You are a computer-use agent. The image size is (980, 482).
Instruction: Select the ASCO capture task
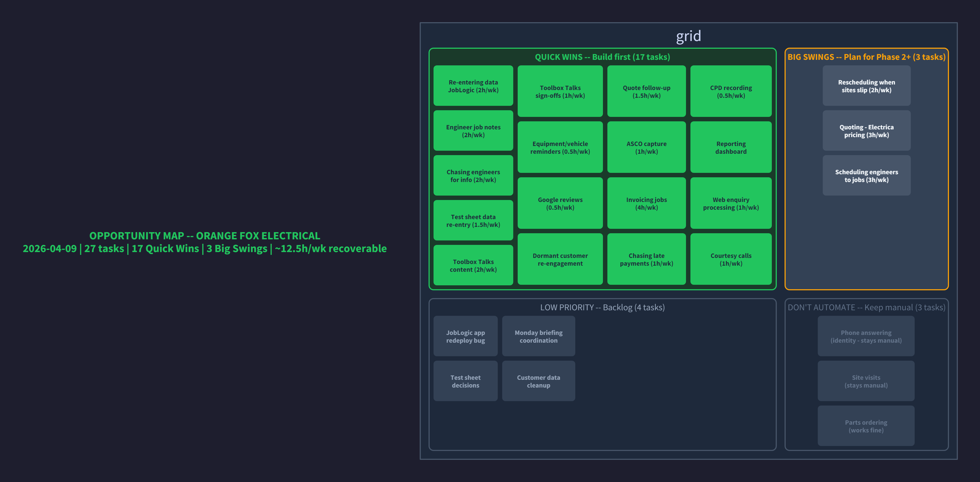(646, 147)
